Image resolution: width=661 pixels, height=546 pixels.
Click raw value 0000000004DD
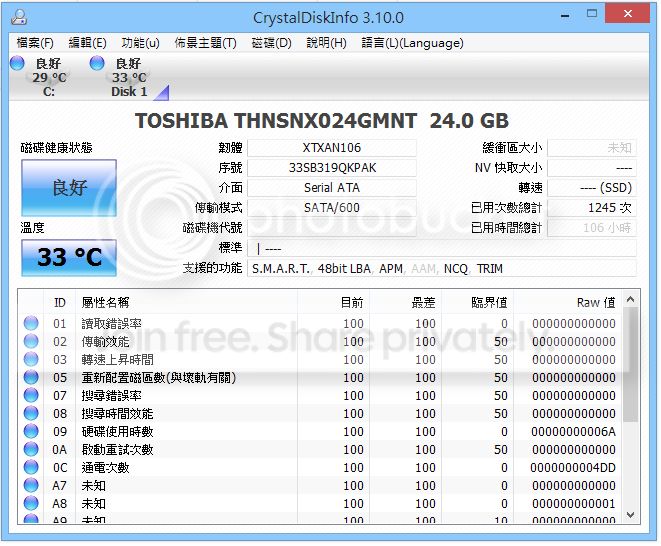click(x=573, y=468)
